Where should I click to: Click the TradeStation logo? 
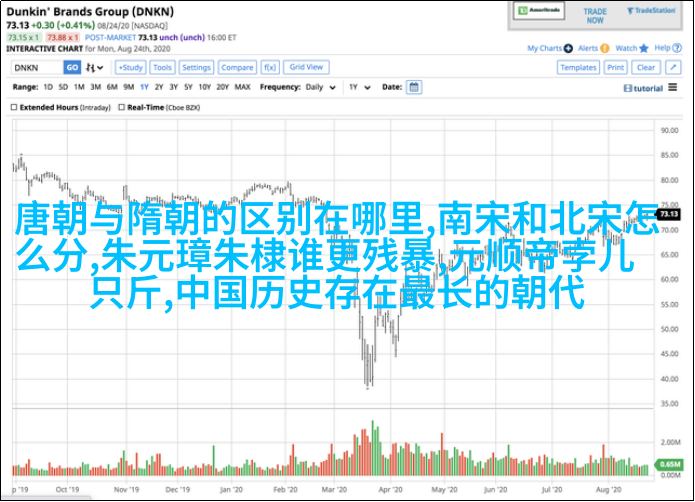tap(651, 11)
